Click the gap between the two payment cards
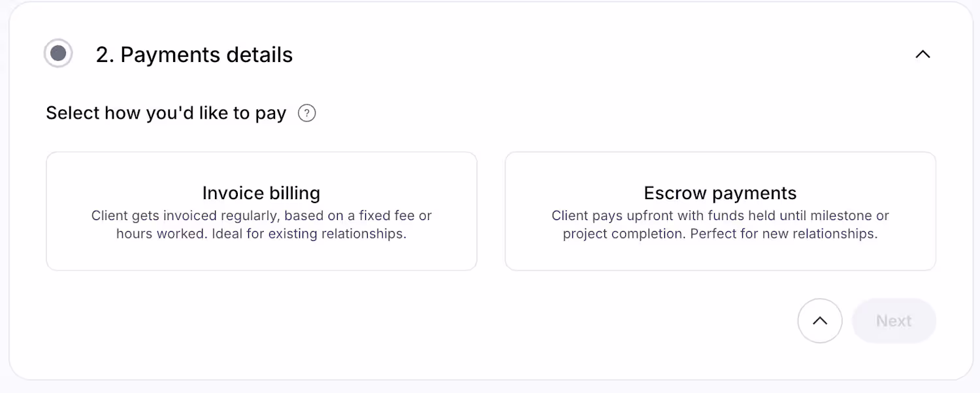Image resolution: width=980 pixels, height=393 pixels. pos(491,211)
